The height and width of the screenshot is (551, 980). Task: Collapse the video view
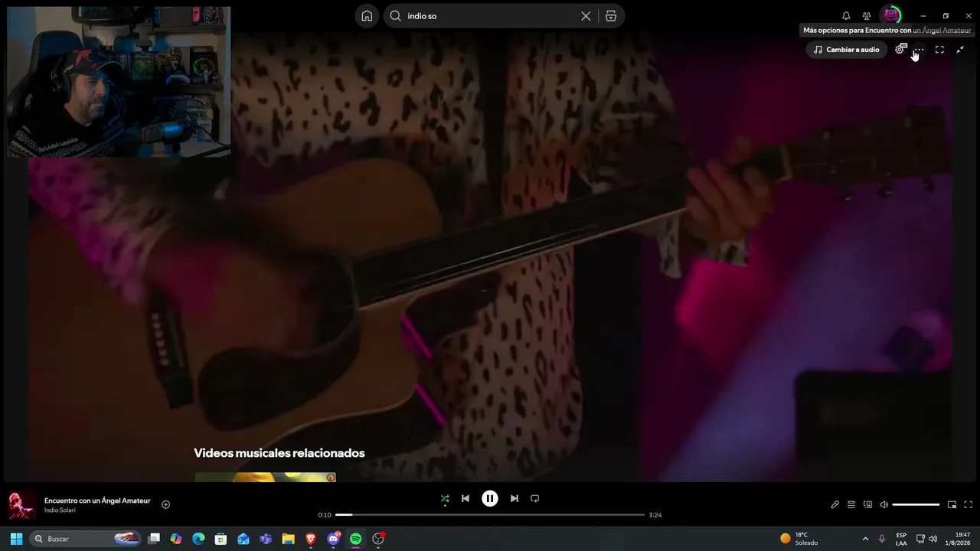(x=960, y=50)
